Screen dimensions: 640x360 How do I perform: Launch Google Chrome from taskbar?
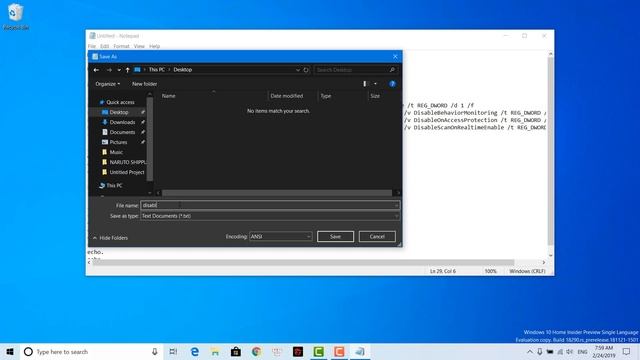(x=256, y=351)
